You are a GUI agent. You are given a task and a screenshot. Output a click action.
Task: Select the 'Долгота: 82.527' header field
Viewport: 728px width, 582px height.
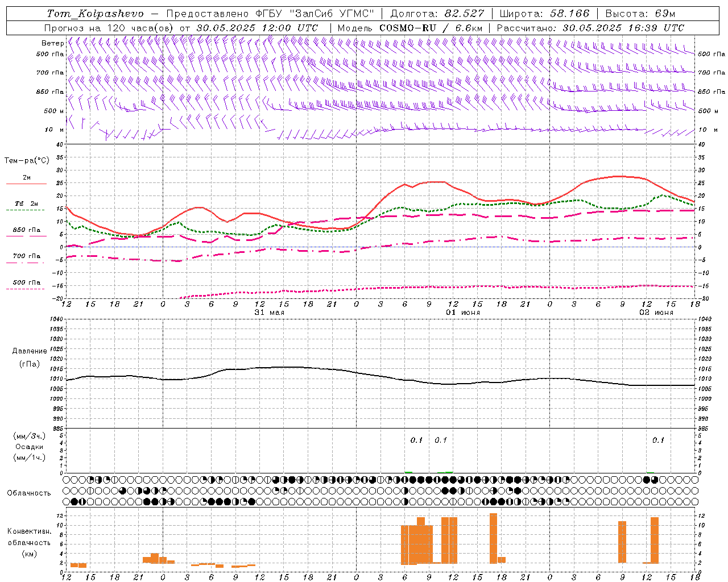437,13
